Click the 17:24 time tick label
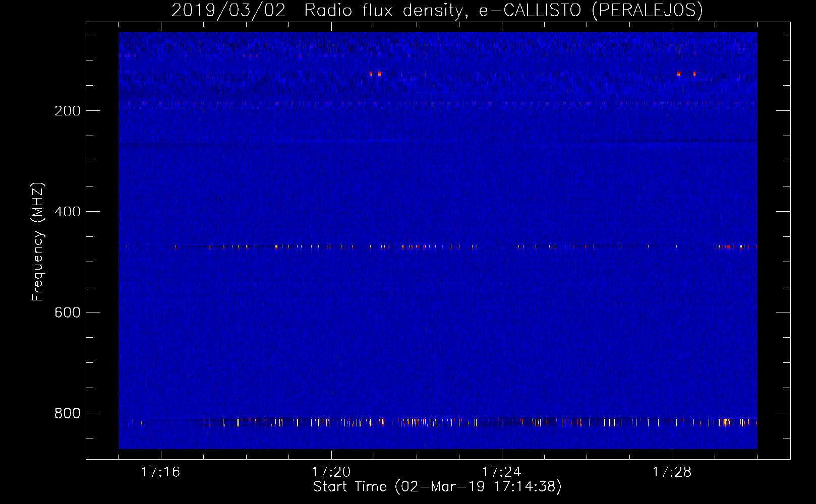This screenshot has width=816, height=504. pyautogui.click(x=501, y=472)
